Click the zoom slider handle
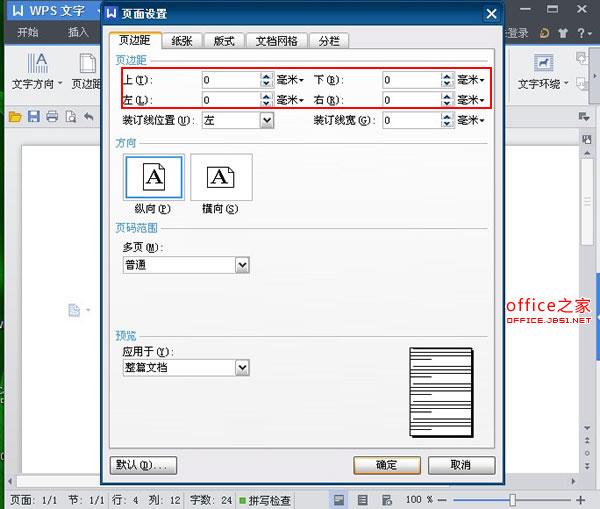This screenshot has height=509, width=600. 512,499
